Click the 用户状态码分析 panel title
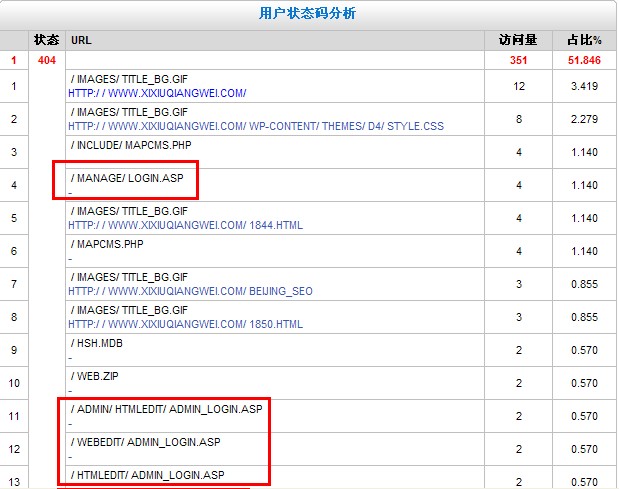Viewport: 619px width, 489px height. pyautogui.click(x=307, y=13)
